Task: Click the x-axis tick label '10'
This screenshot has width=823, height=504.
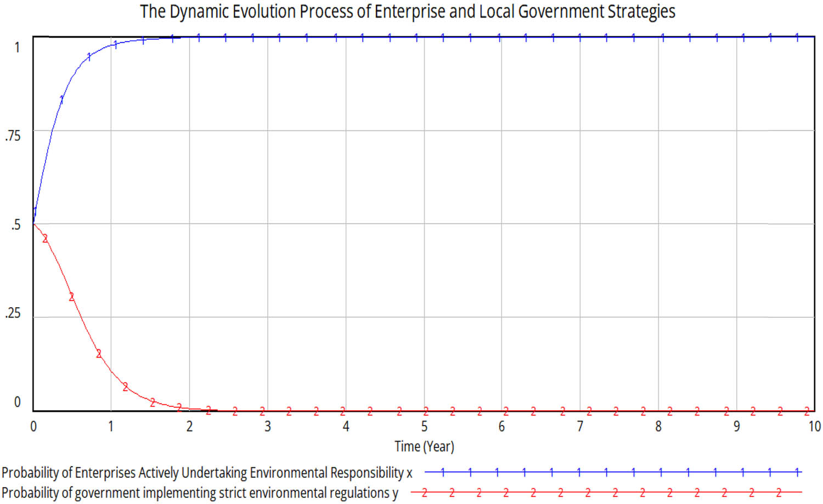Action: tap(814, 426)
